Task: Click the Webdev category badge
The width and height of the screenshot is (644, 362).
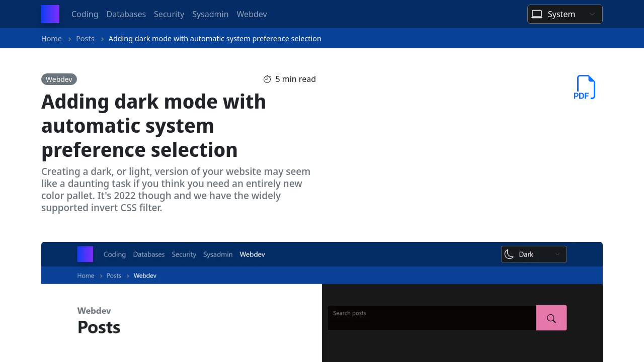Action: point(59,79)
